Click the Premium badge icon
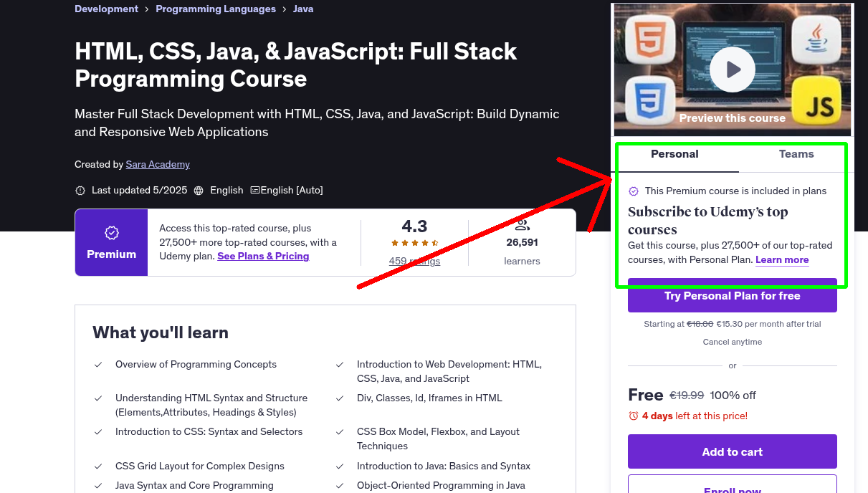The image size is (868, 493). (x=111, y=233)
